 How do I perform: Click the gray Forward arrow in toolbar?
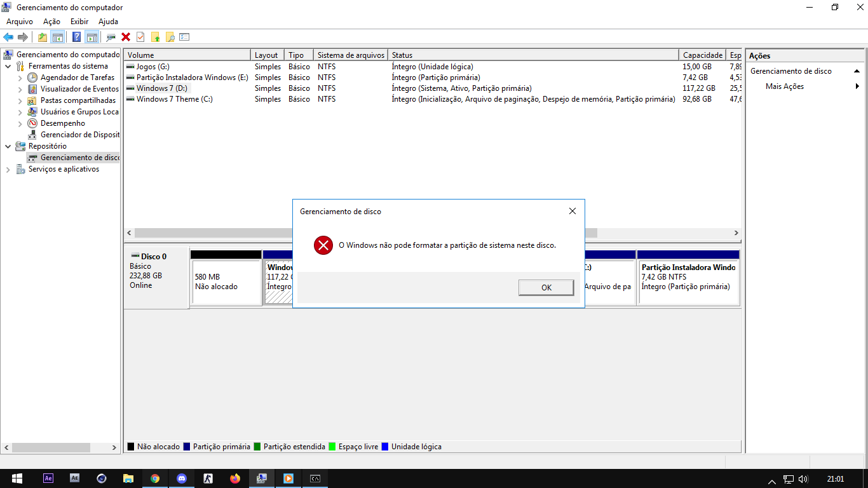click(23, 37)
